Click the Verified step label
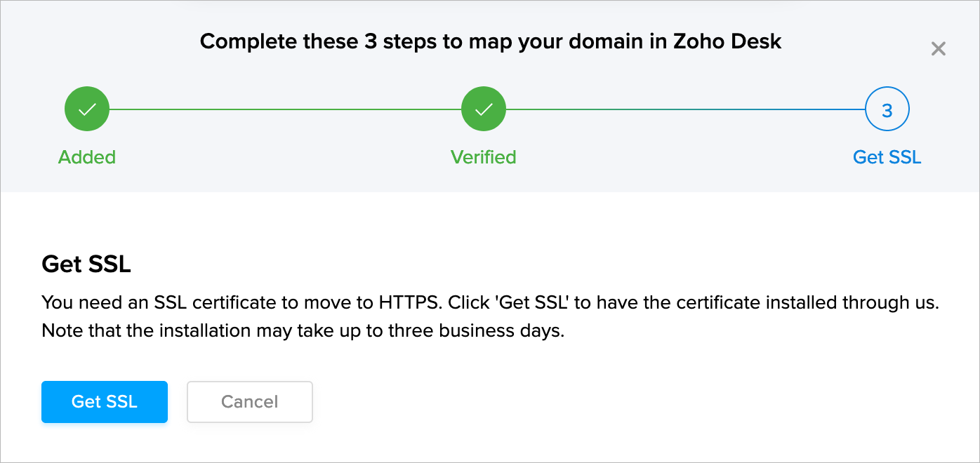This screenshot has height=463, width=980. point(484,157)
